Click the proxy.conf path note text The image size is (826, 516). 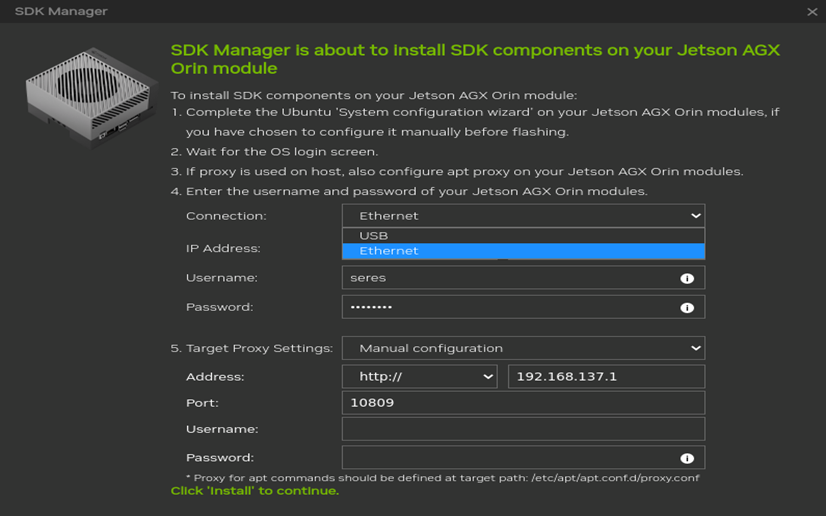pos(442,477)
